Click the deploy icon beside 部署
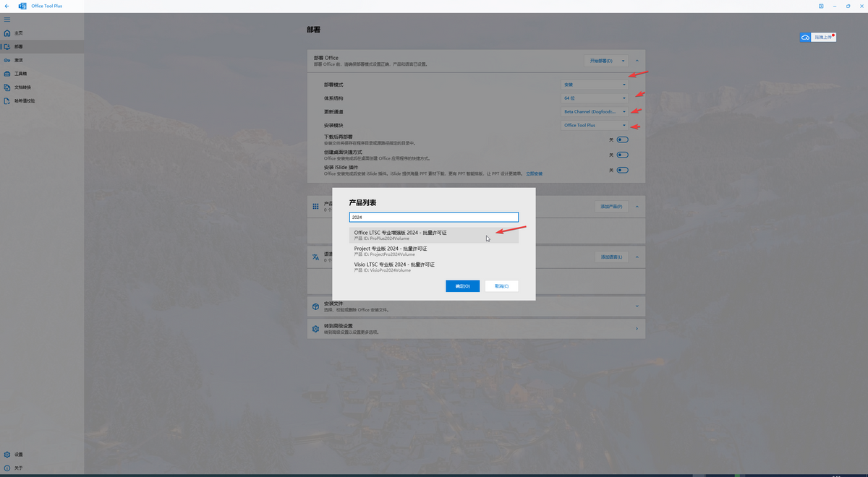 7,46
